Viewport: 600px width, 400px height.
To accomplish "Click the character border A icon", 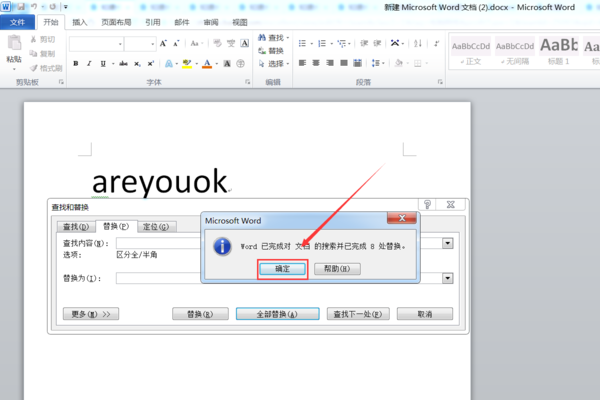I will [x=245, y=43].
